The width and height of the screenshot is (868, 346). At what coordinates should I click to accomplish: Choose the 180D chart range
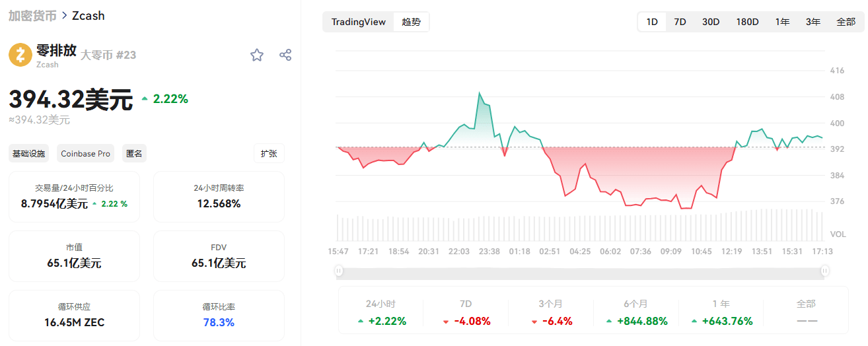click(747, 22)
